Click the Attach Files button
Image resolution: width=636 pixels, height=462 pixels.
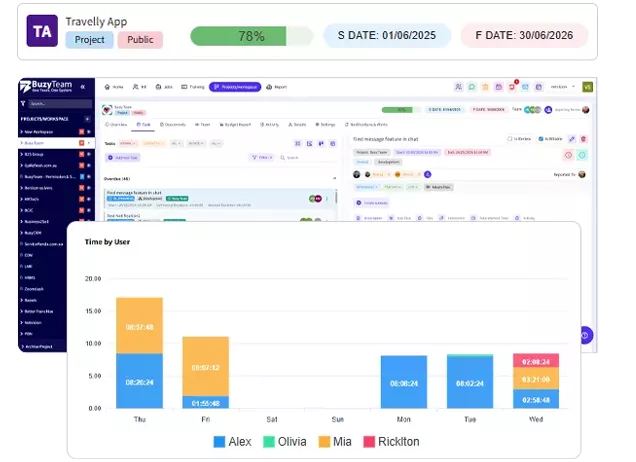[x=439, y=187]
